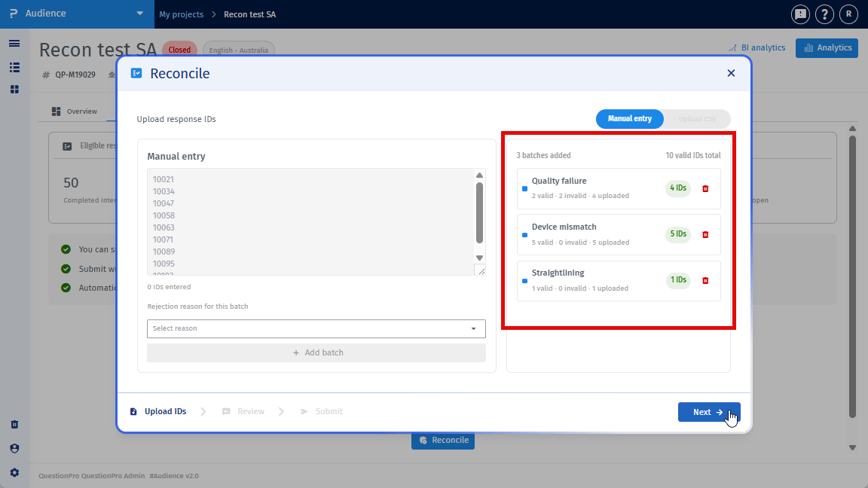868x488 pixels.
Task: Click the QuestionPro logo icon
Action: tap(14, 14)
